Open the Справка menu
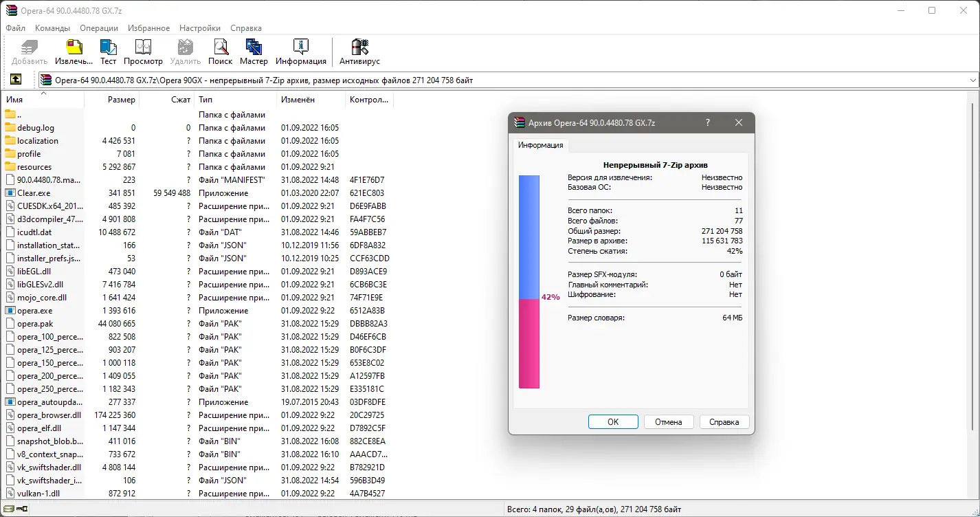Screen dimensions: 980x517 [246, 28]
